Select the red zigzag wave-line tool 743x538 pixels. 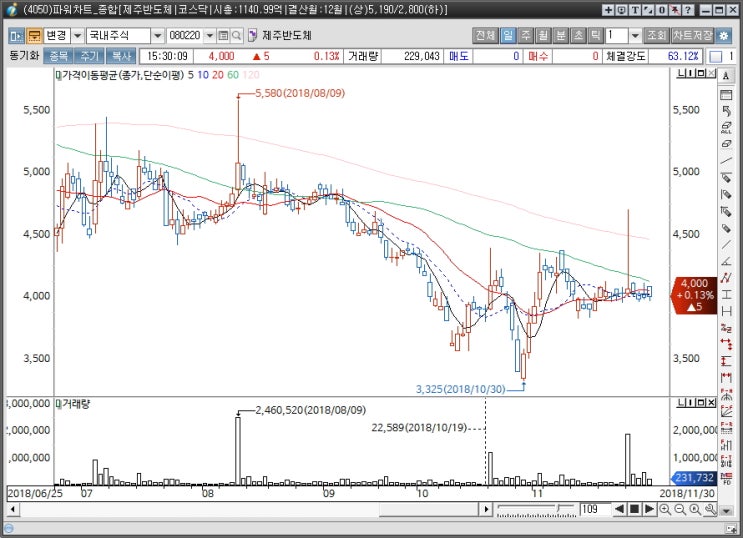(726, 278)
